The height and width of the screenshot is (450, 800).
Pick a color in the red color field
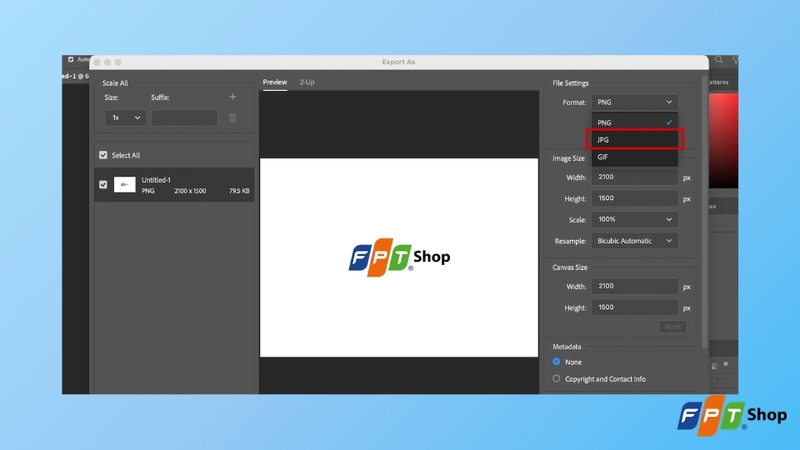[x=723, y=140]
